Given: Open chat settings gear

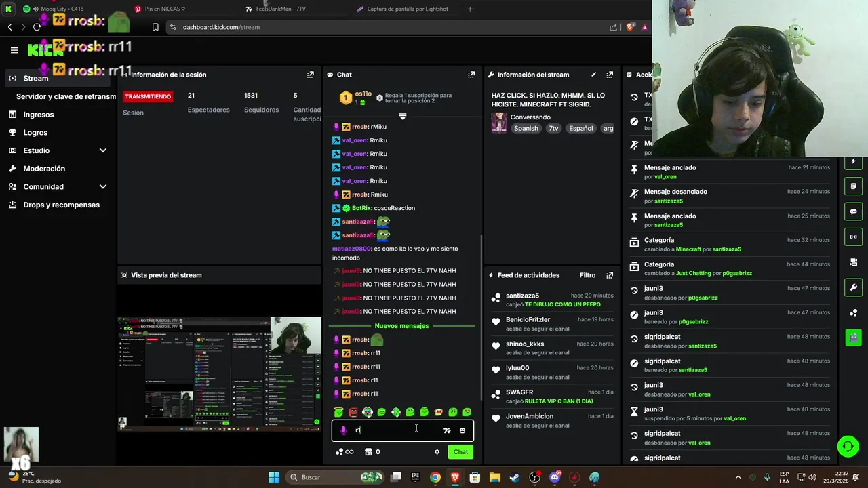Looking at the screenshot, I should point(437,452).
